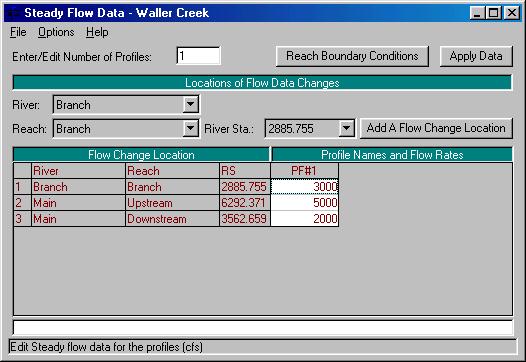Select the PF#1 profile column header
Screen dimensions: 526x362
(x=304, y=171)
